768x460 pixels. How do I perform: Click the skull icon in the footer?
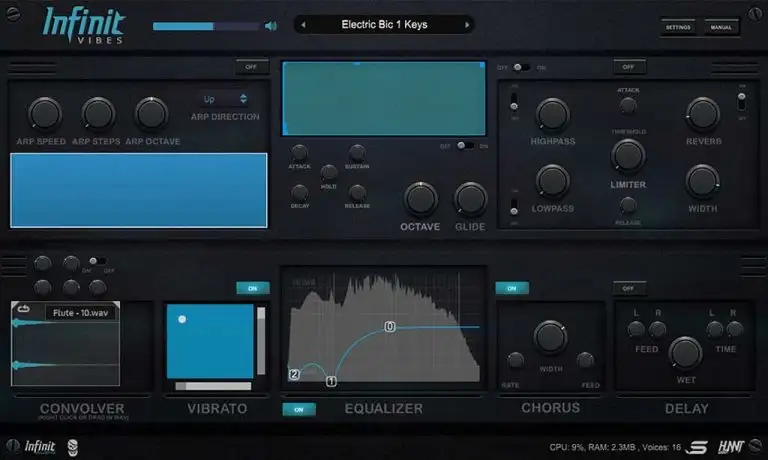click(72, 447)
